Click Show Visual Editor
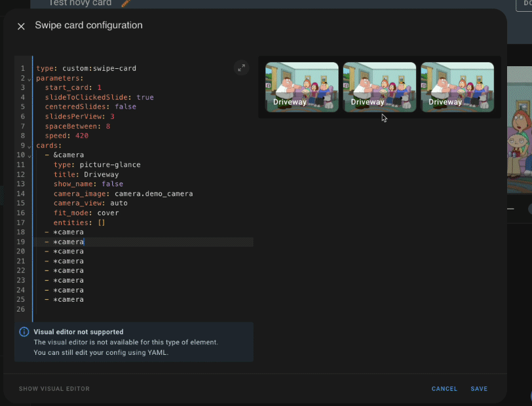 click(x=54, y=389)
